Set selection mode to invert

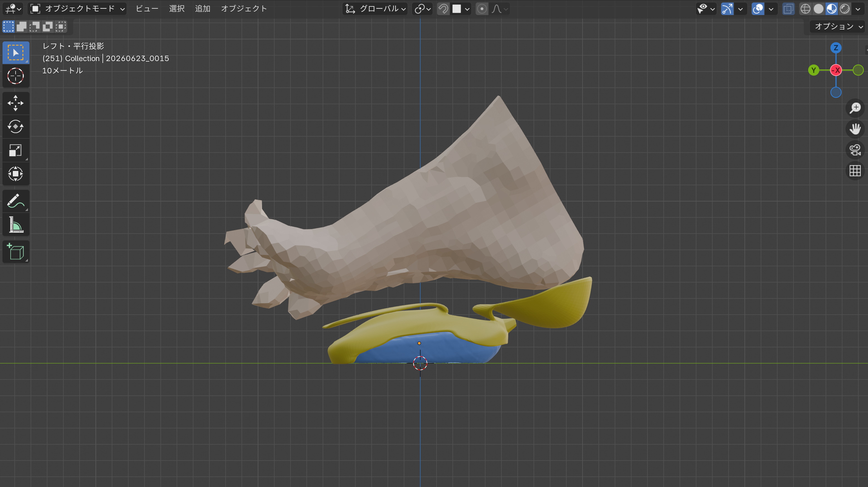[x=48, y=26]
